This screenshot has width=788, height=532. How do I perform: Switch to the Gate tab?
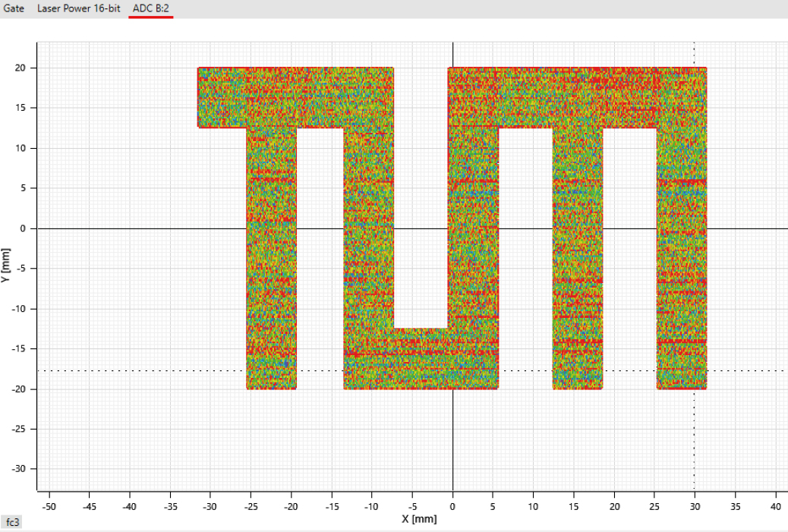[x=14, y=8]
